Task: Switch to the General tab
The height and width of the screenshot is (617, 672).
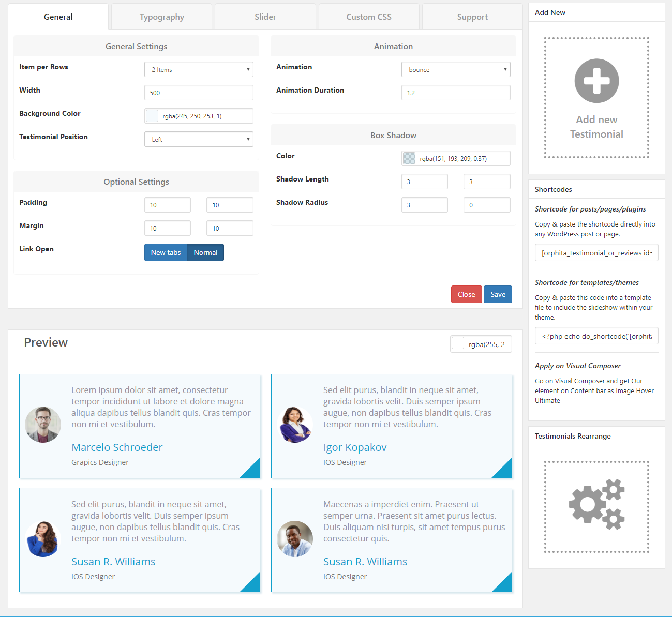Action: coord(58,17)
